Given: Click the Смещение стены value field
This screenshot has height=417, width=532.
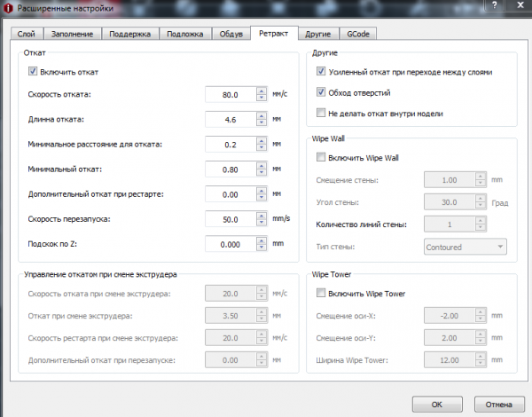Looking at the screenshot, I should [x=450, y=180].
